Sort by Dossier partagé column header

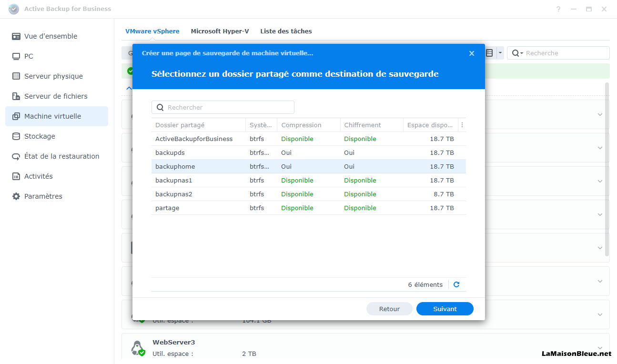pyautogui.click(x=198, y=125)
